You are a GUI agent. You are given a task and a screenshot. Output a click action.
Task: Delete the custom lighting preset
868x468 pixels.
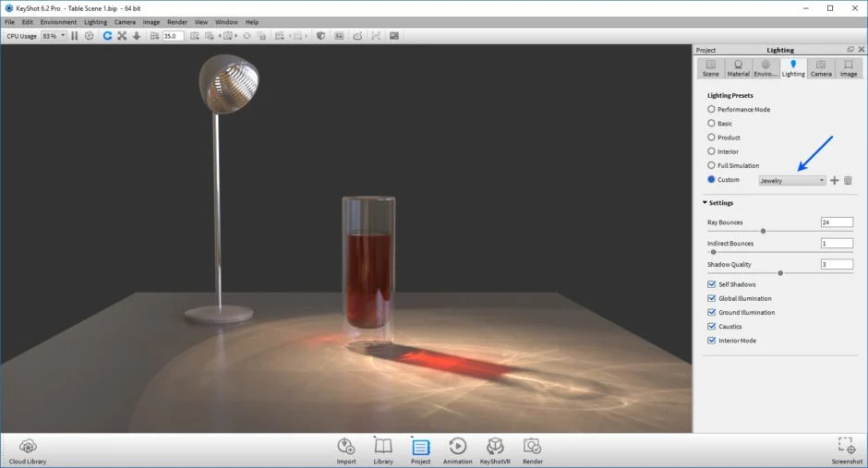[x=848, y=181]
